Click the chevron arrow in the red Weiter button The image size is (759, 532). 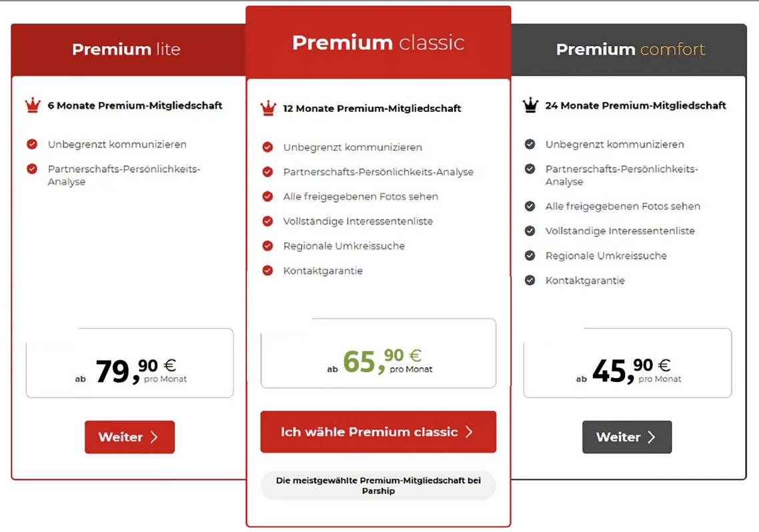(x=155, y=437)
